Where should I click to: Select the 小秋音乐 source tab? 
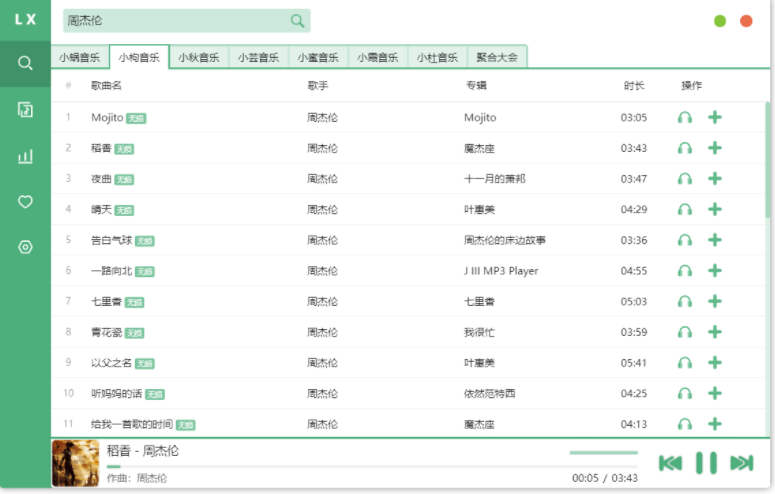pyautogui.click(x=199, y=58)
